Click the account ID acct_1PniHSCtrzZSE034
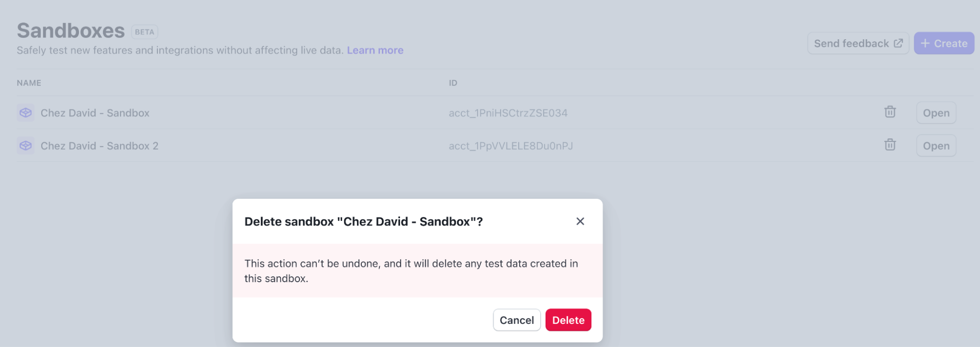This screenshot has height=347, width=980. point(508,113)
